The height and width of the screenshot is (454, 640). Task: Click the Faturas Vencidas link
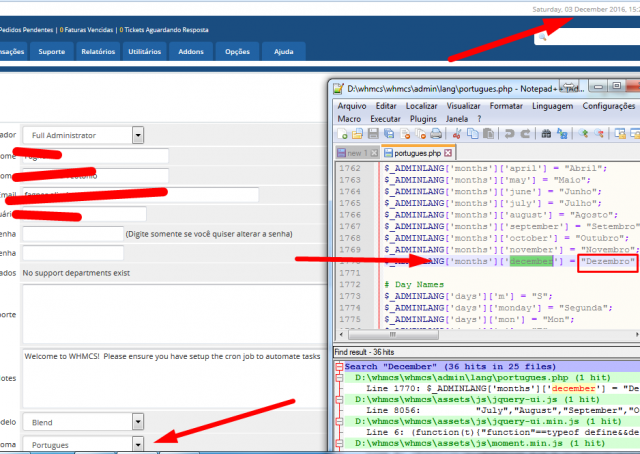tap(86, 30)
